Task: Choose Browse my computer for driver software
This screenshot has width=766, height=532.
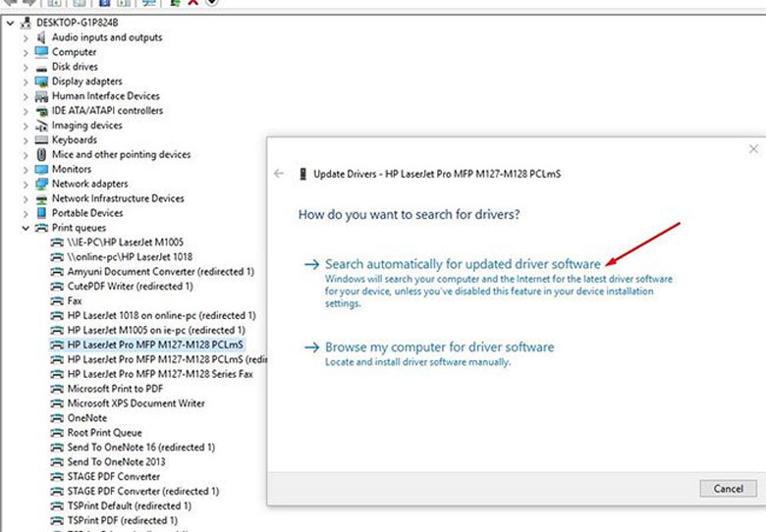Action: point(439,347)
